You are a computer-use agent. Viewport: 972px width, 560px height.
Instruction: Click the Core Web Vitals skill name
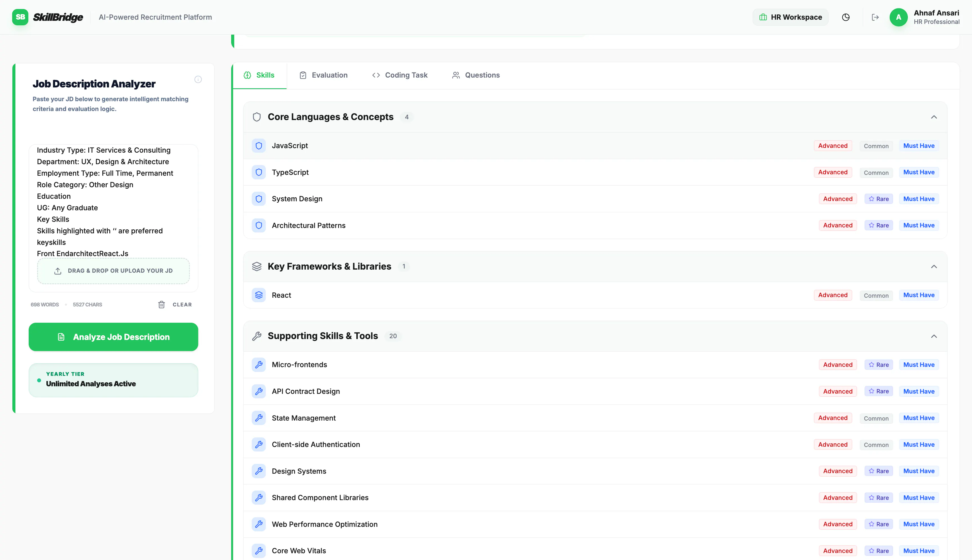point(299,550)
